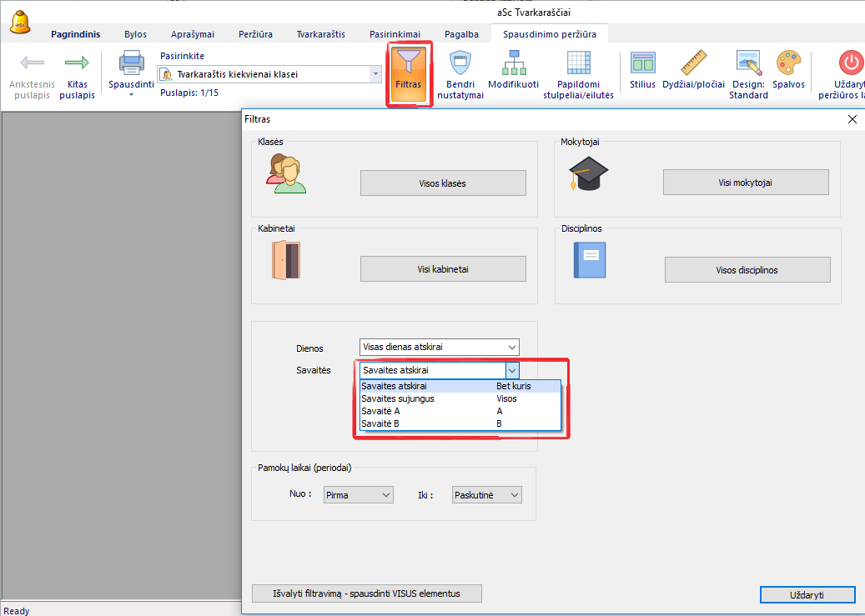Go to Kitas puslapis arrow
The image size is (865, 616).
(77, 63)
